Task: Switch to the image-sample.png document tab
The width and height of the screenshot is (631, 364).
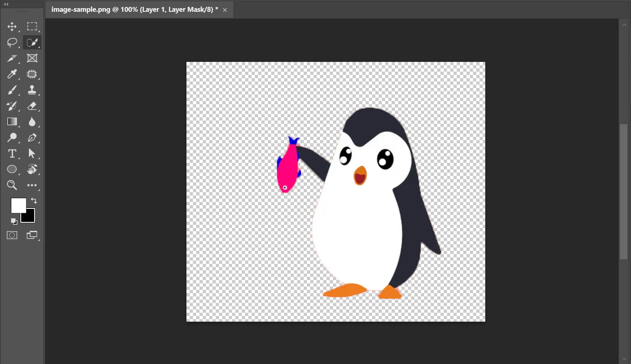Action: (134, 9)
